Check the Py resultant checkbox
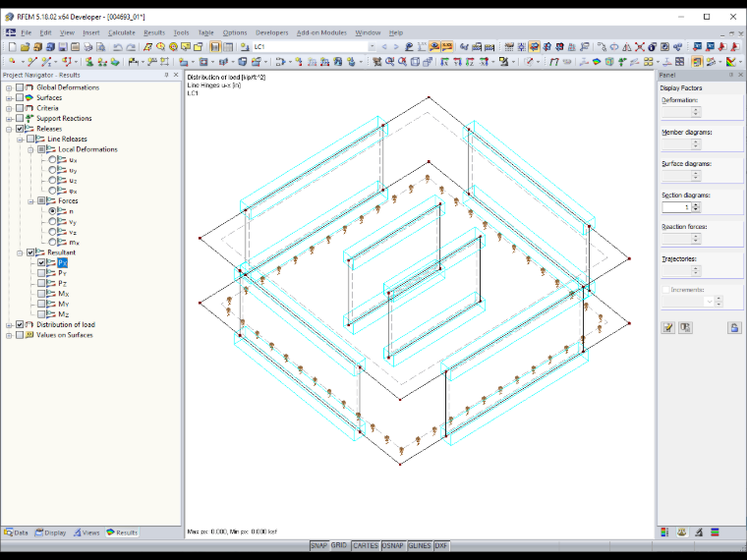Screen dimensions: 747x560 pyautogui.click(x=41, y=273)
